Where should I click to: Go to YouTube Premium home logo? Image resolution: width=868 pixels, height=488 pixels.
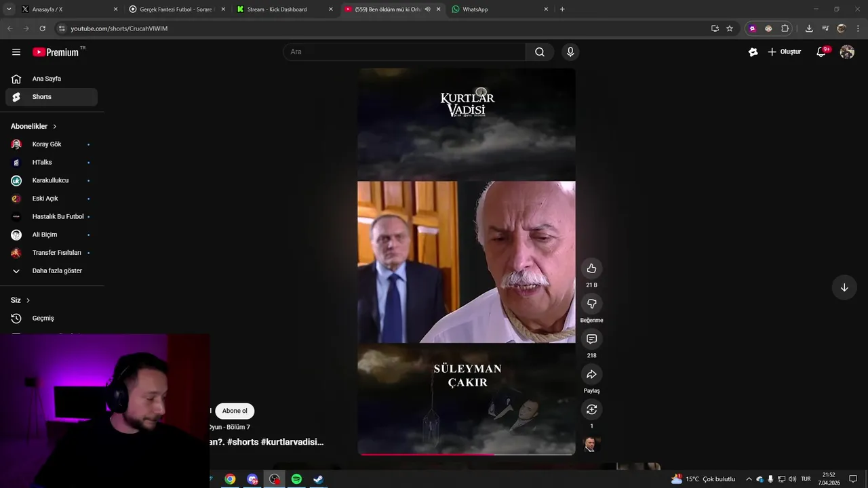56,52
